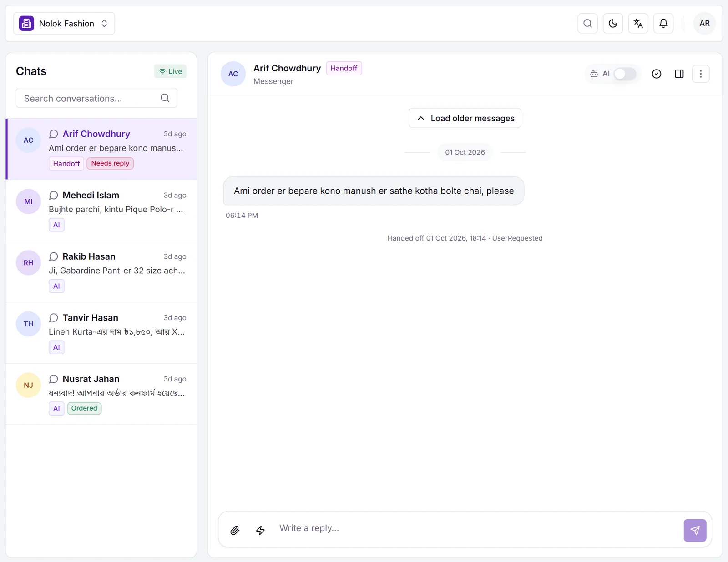728x562 pixels.
Task: Focus the Write a reply field
Action: click(478, 528)
